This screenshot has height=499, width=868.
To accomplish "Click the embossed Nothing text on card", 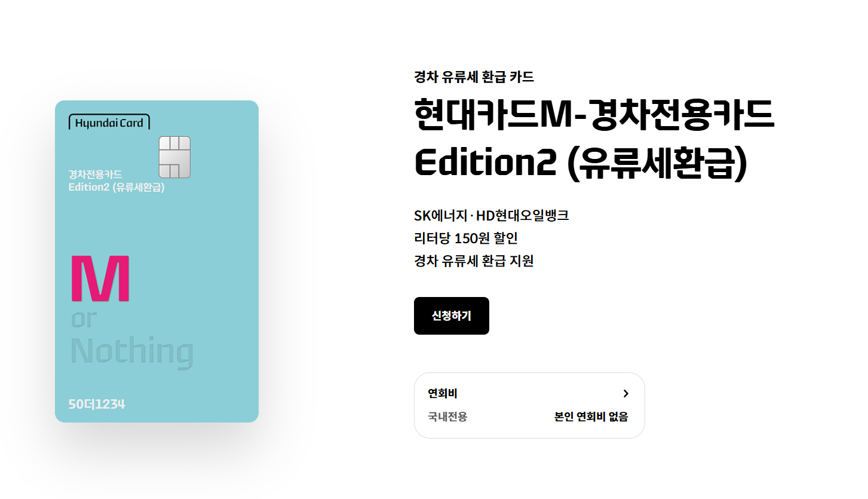I will coord(132,352).
